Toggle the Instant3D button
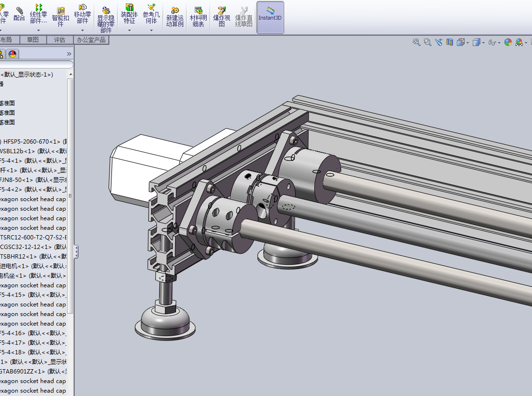532x396 pixels. [x=270, y=17]
